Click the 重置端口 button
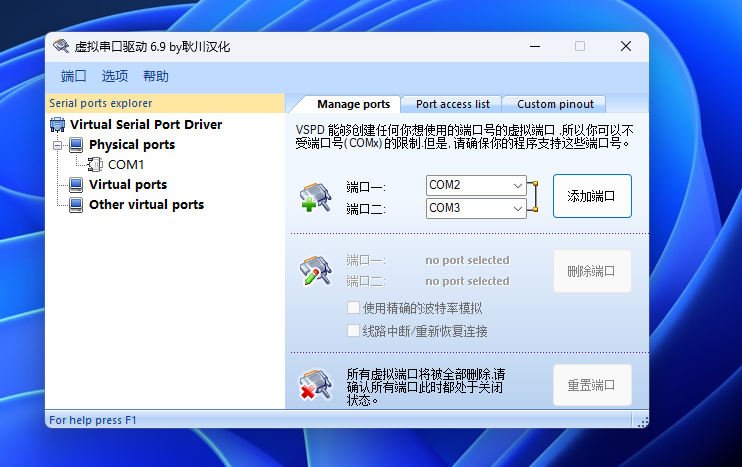Screen dimensions: 742x467 point(592,385)
